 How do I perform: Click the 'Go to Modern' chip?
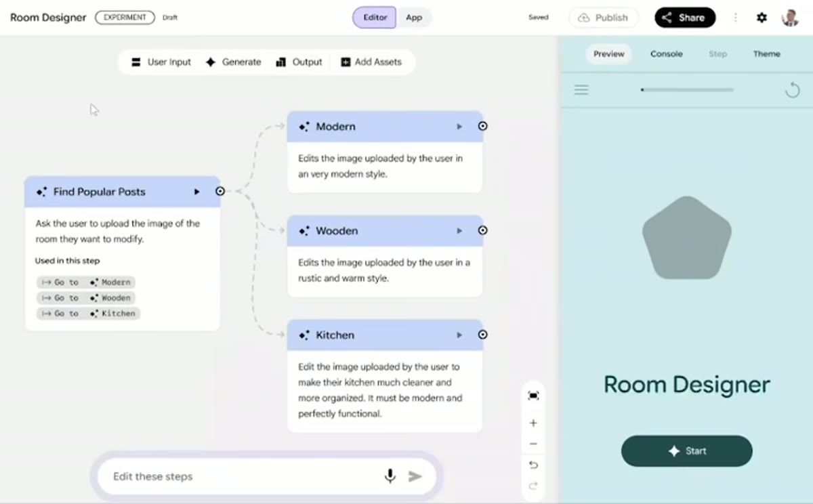86,282
